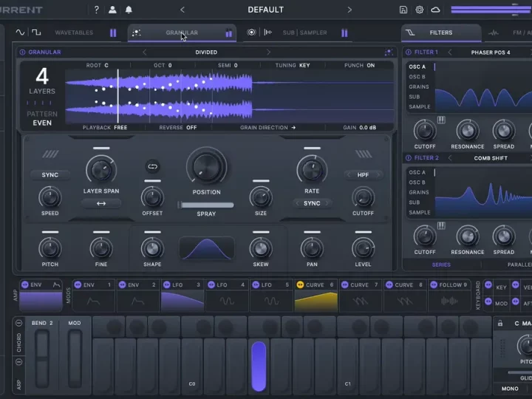Viewport: 532px width, 399px height.
Task: Toggle the Granular power button
Action: 22,52
